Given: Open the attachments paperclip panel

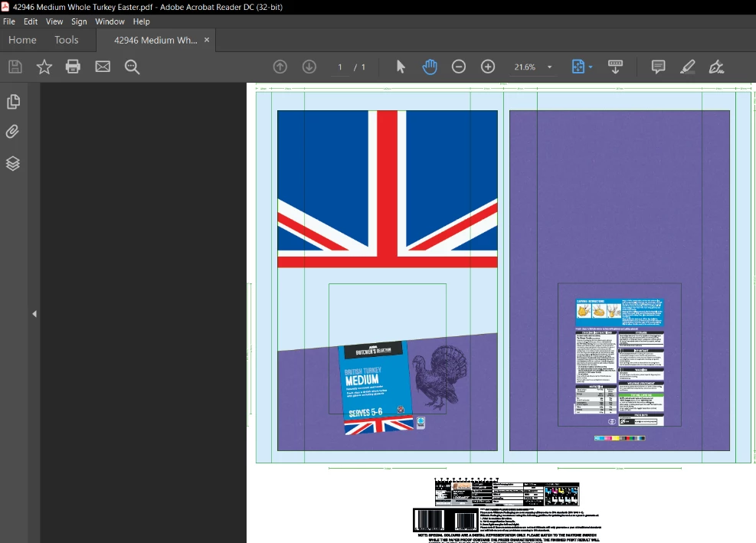Looking at the screenshot, I should tap(12, 132).
